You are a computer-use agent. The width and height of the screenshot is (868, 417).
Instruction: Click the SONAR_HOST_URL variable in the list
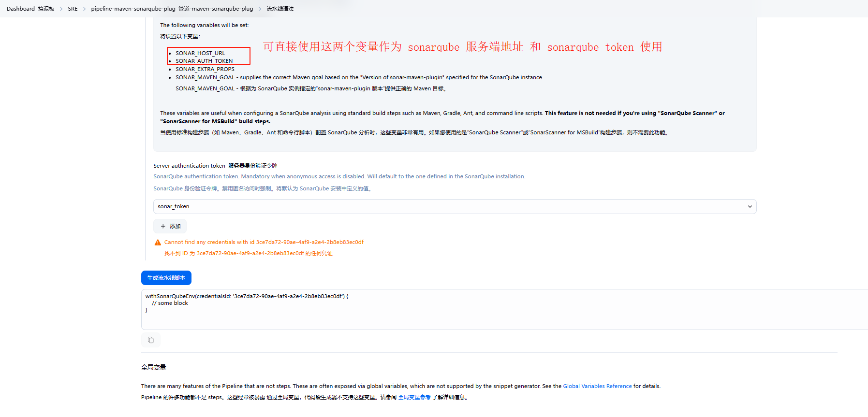200,53
